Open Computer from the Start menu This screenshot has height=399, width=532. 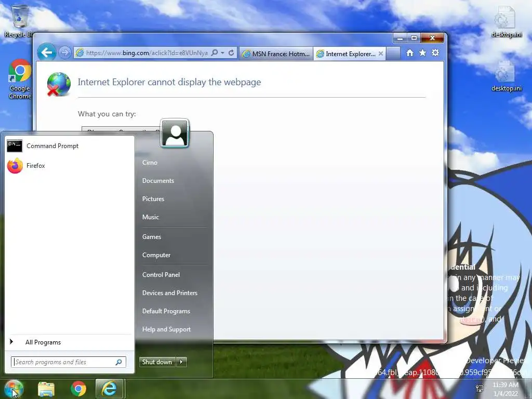point(156,255)
